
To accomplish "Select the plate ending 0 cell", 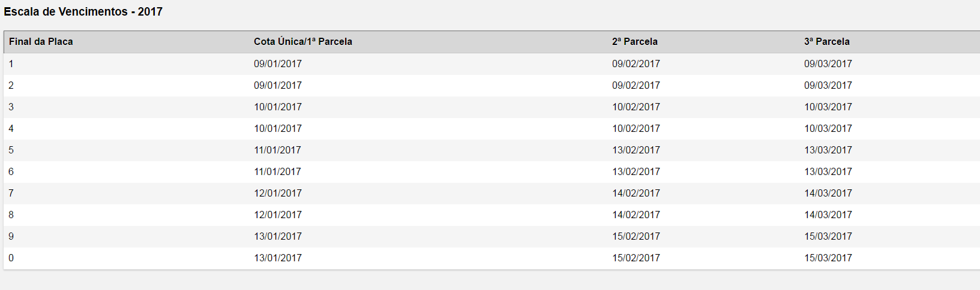I will [11, 258].
